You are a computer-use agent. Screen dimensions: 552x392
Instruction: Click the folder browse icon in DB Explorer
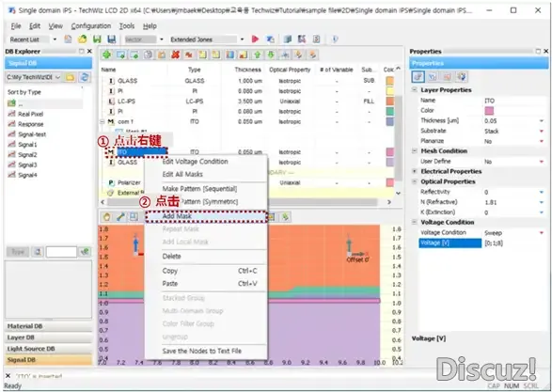70,77
